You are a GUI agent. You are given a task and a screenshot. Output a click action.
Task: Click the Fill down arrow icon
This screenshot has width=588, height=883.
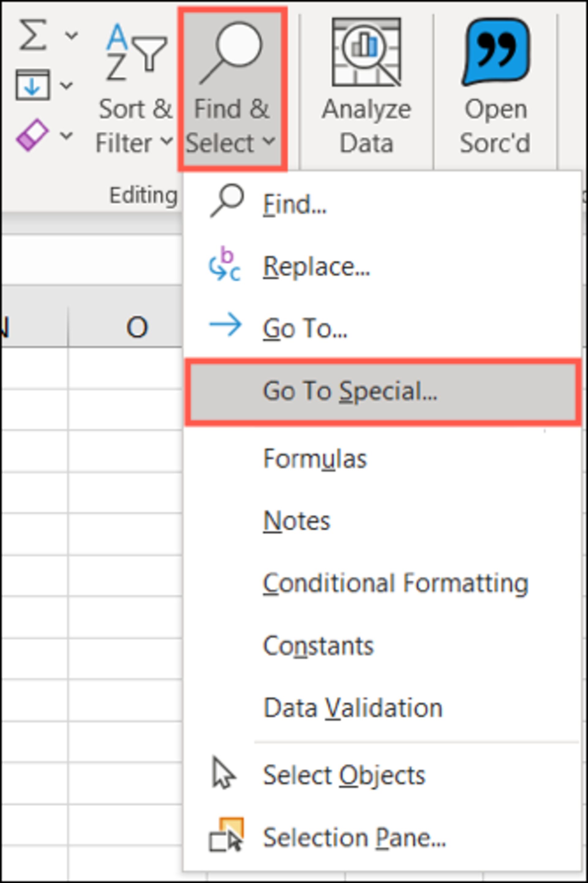[x=33, y=85]
